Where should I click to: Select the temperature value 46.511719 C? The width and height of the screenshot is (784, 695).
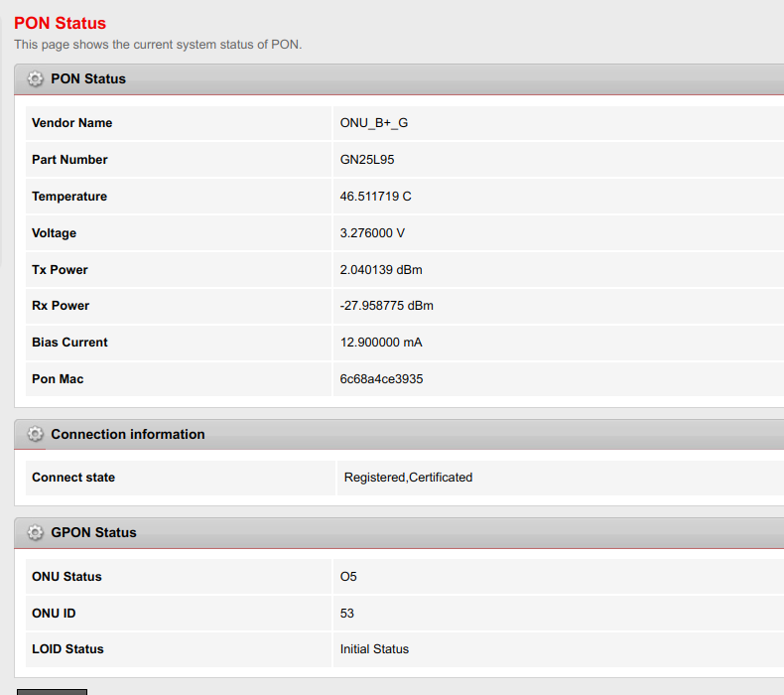375,197
